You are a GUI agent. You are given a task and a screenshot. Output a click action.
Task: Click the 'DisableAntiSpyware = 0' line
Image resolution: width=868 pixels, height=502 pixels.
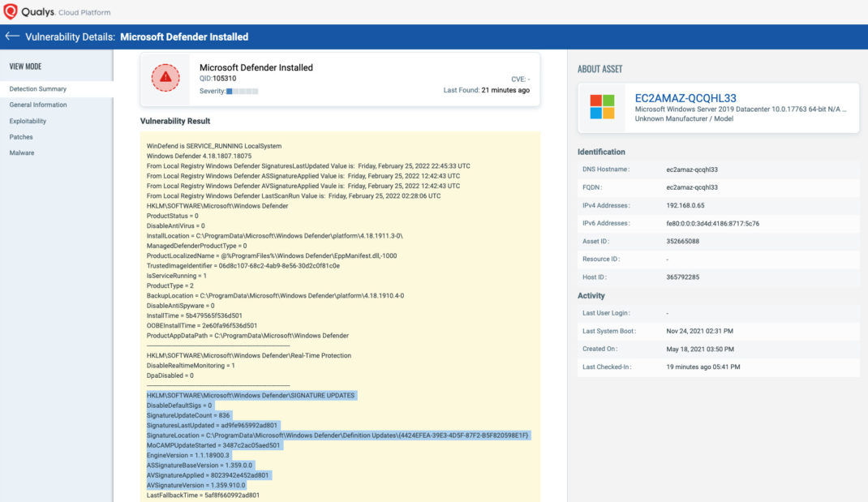pyautogui.click(x=180, y=306)
